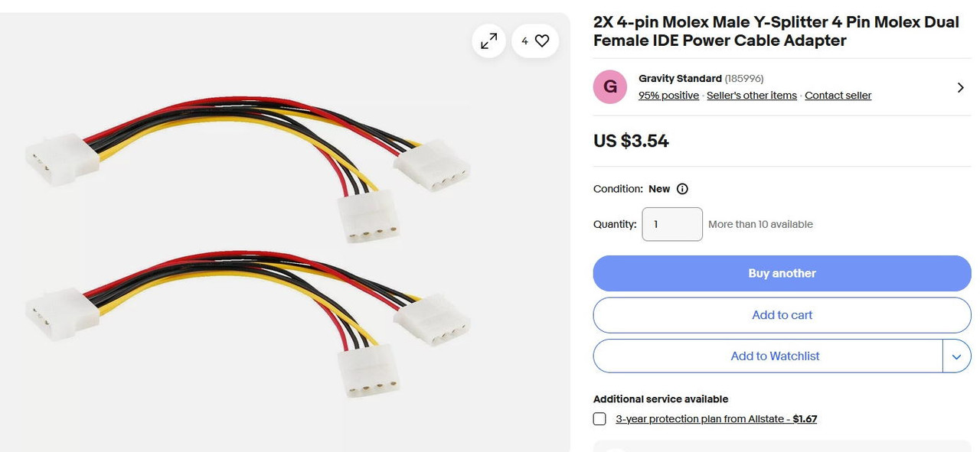Open the 95% positive feedback link
This screenshot has height=452, width=980.
point(668,96)
